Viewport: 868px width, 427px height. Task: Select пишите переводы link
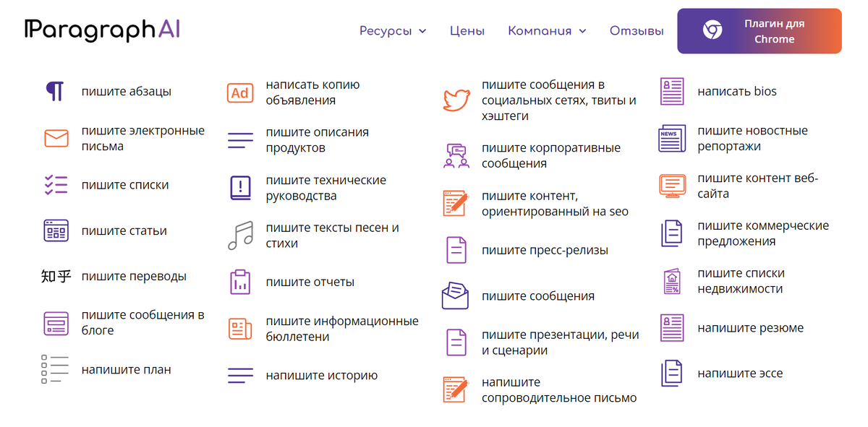[x=134, y=276]
